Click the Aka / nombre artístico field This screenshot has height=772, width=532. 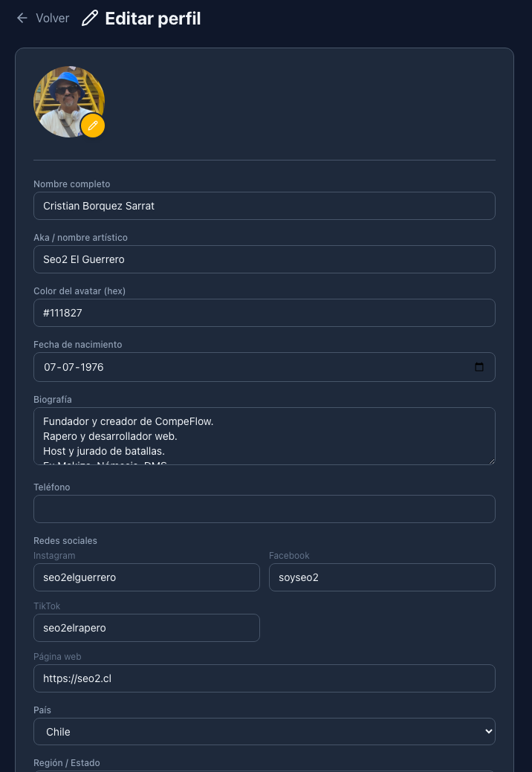click(264, 259)
